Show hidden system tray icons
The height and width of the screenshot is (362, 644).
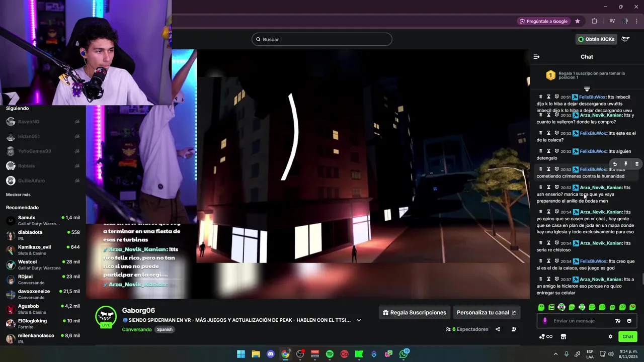555,354
